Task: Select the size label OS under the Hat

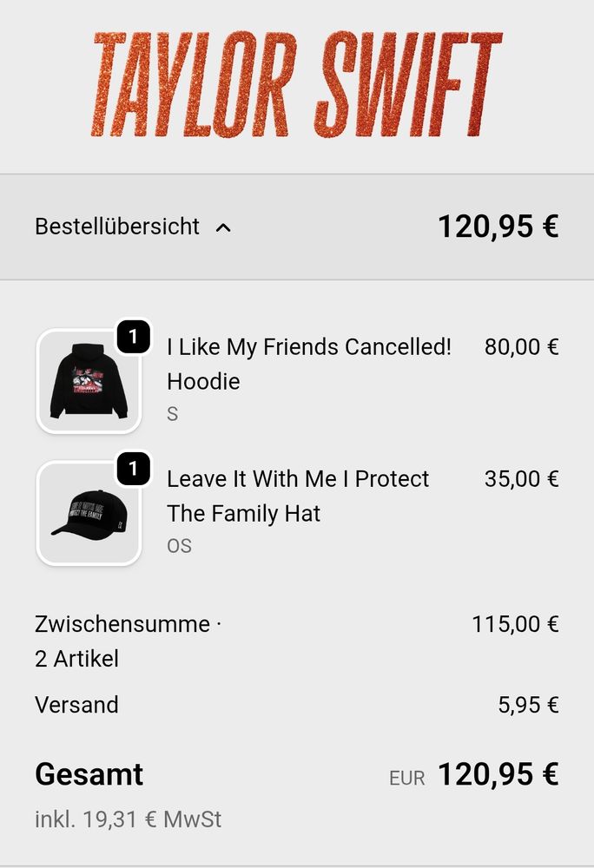Action: 179,546
